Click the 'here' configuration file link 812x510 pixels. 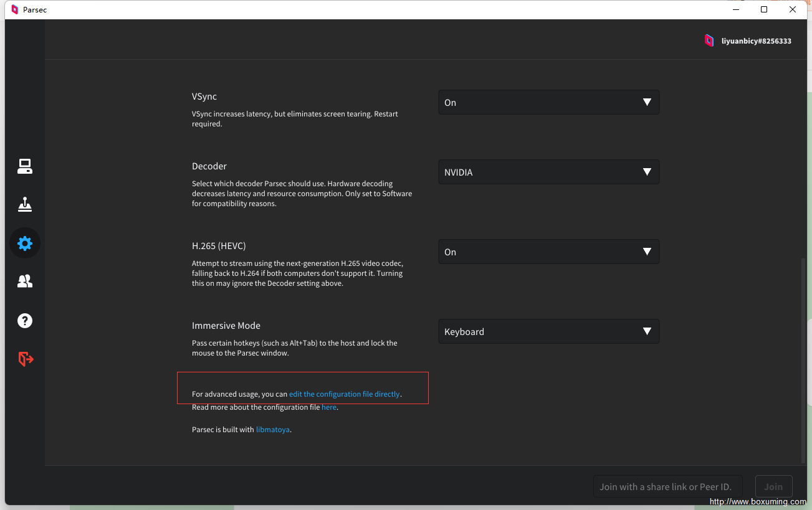(x=329, y=407)
